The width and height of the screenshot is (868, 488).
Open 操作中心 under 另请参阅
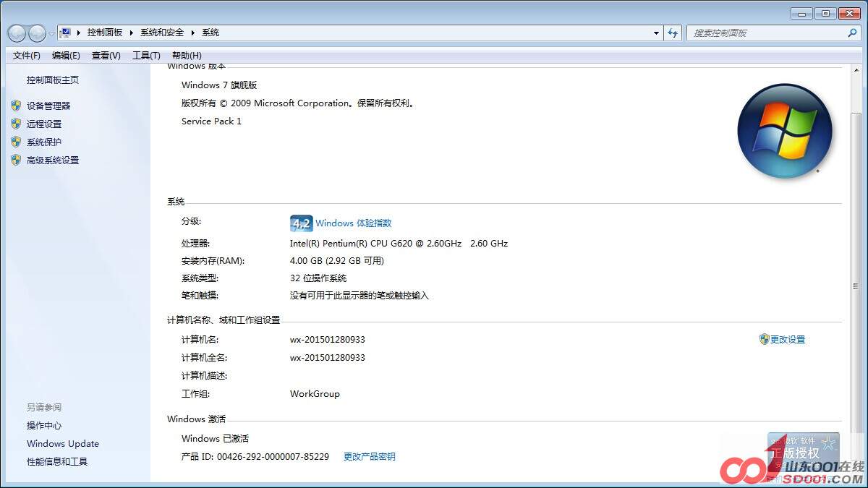44,426
